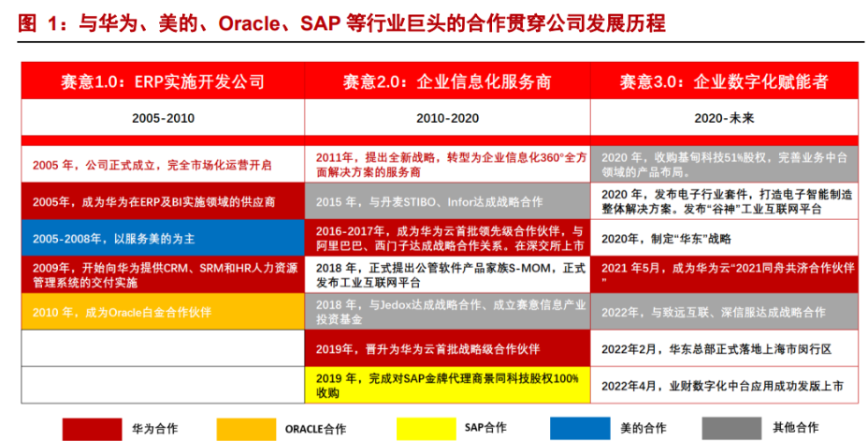868x441 pixels.
Task: Click the '2022年4月' 业财数字化中台 cell
Action: (x=724, y=385)
